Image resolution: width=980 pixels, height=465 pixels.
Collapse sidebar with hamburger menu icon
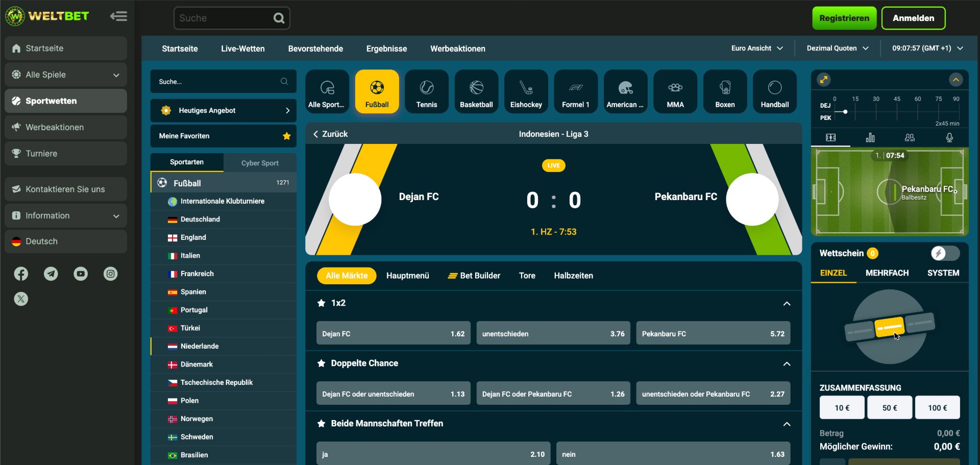(118, 16)
